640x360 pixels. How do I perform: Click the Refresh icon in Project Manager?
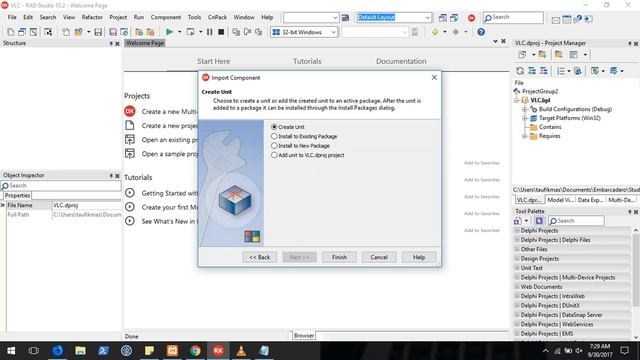(x=520, y=71)
